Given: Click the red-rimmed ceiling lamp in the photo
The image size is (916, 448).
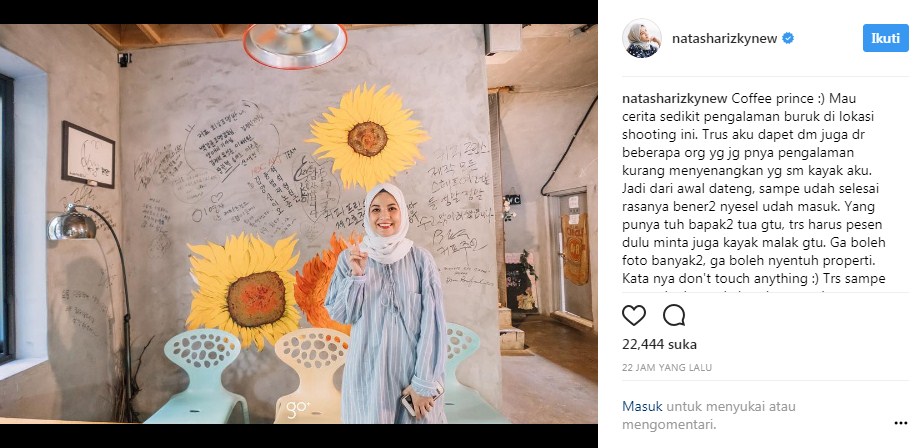Looking at the screenshot, I should point(295,46).
